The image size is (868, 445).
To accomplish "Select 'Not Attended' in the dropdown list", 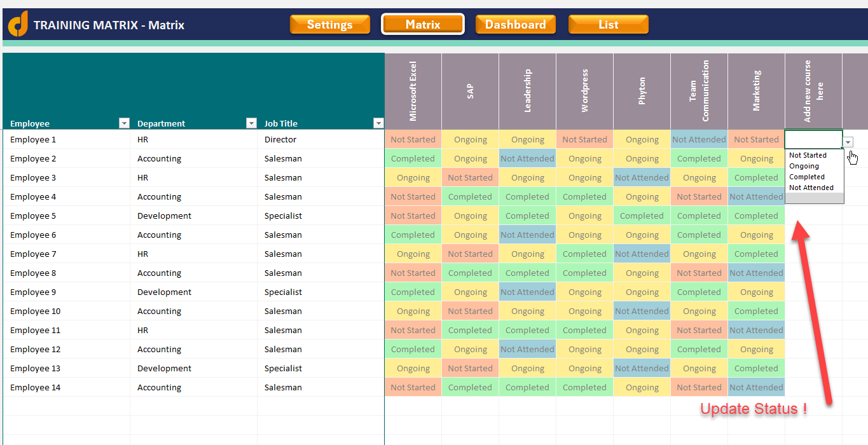I will tap(814, 188).
